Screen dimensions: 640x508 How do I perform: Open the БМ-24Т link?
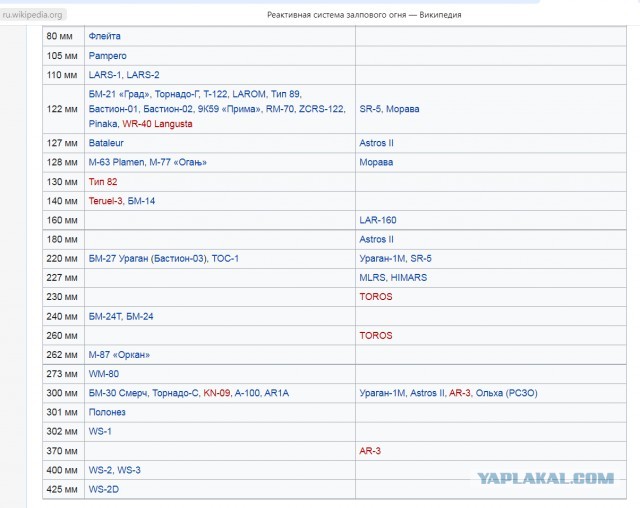tap(104, 316)
